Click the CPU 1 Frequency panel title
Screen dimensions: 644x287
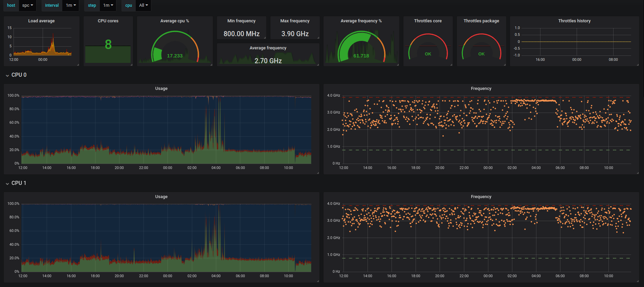tap(481, 197)
